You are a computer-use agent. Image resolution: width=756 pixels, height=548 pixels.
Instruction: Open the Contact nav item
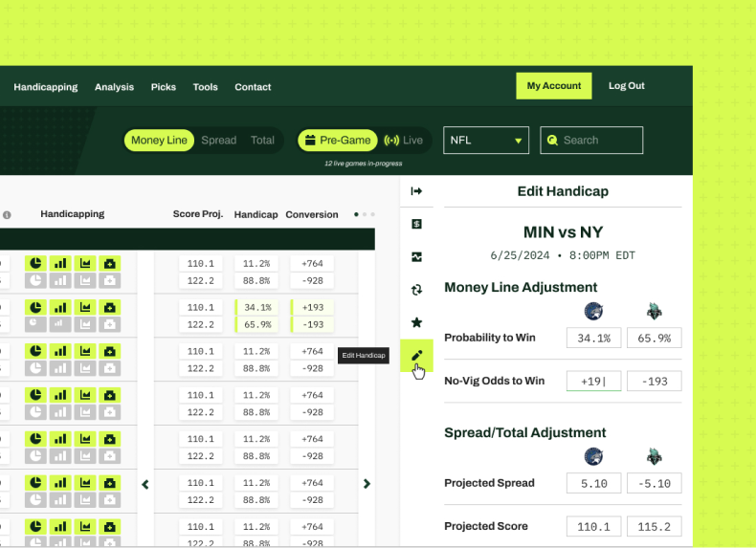click(254, 87)
